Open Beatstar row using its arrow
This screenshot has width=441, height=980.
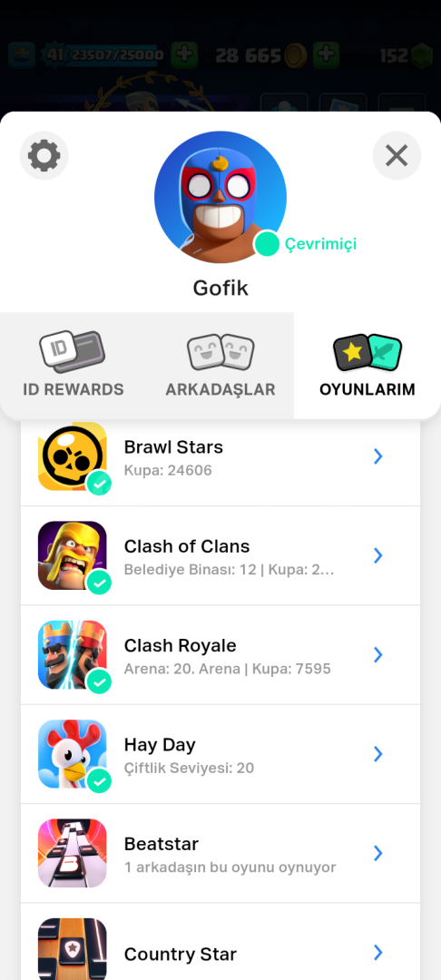(377, 853)
